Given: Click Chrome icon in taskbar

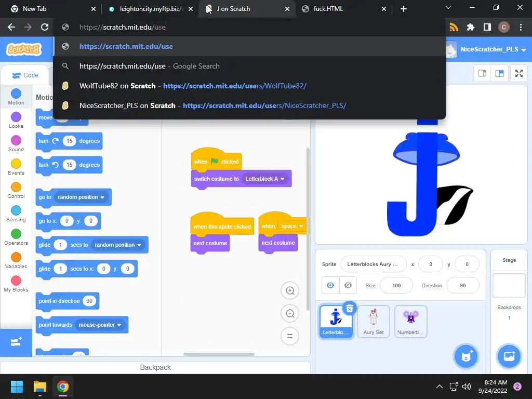Looking at the screenshot, I should [x=63, y=387].
